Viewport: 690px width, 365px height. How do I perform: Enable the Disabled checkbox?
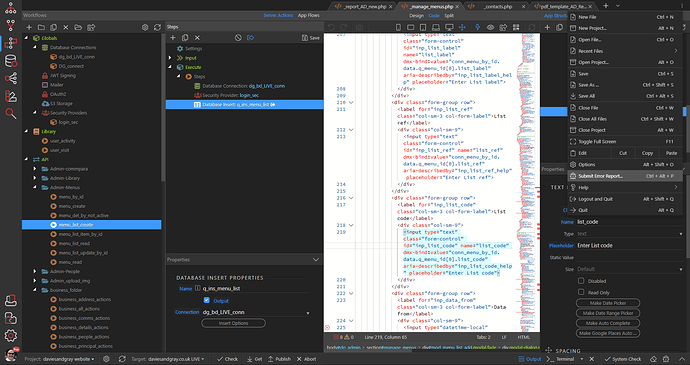coord(581,280)
